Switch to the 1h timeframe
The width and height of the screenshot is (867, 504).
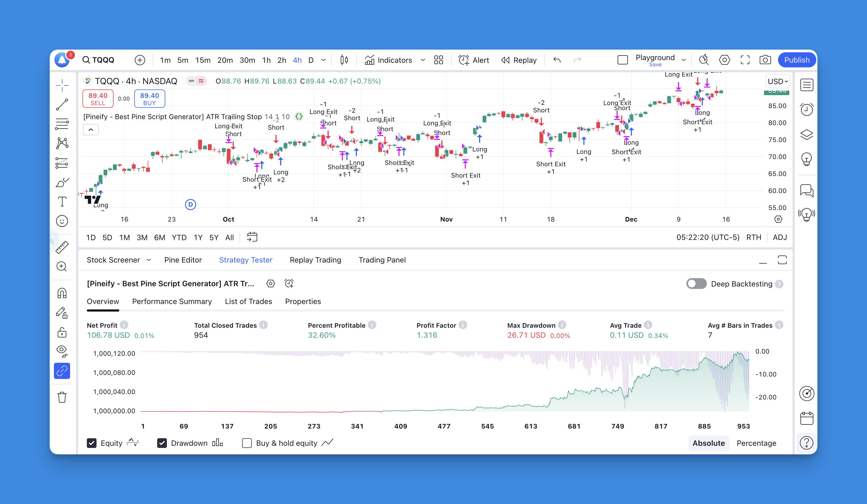(266, 60)
